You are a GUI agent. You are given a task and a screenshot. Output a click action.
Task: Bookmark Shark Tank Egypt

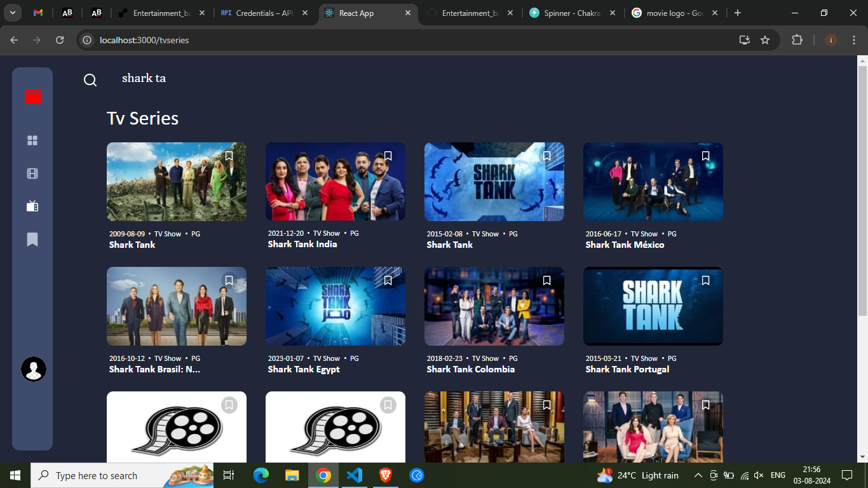tap(388, 280)
